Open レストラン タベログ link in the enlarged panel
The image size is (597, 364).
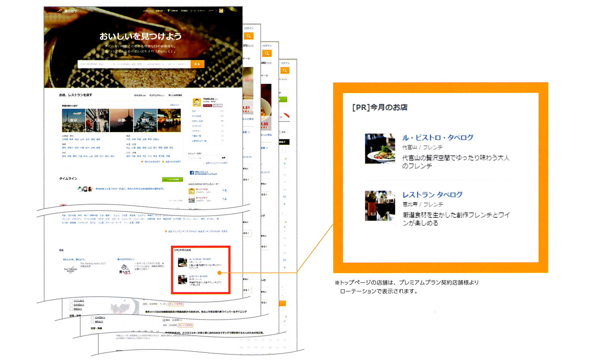432,195
